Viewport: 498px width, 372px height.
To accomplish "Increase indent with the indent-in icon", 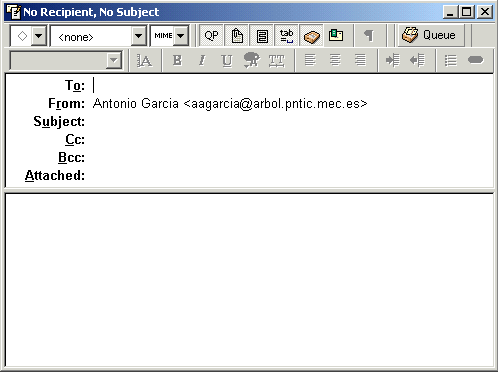I will pyautogui.click(x=392, y=60).
